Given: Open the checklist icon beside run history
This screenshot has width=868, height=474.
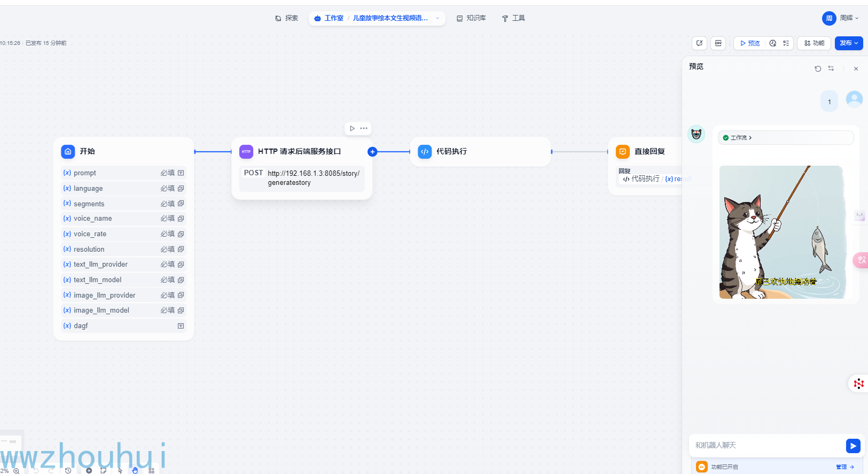Looking at the screenshot, I should (786, 43).
